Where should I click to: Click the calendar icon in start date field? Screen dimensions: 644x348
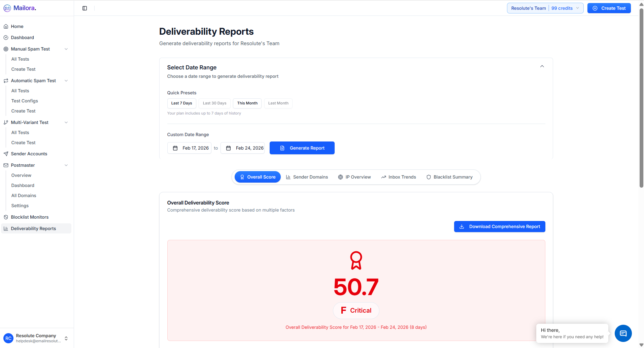175,148
